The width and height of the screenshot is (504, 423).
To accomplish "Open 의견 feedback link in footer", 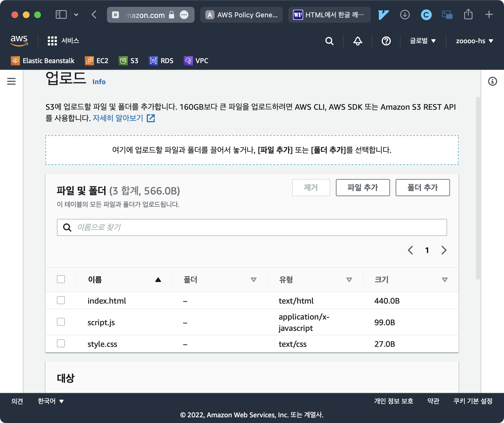I will coord(17,401).
